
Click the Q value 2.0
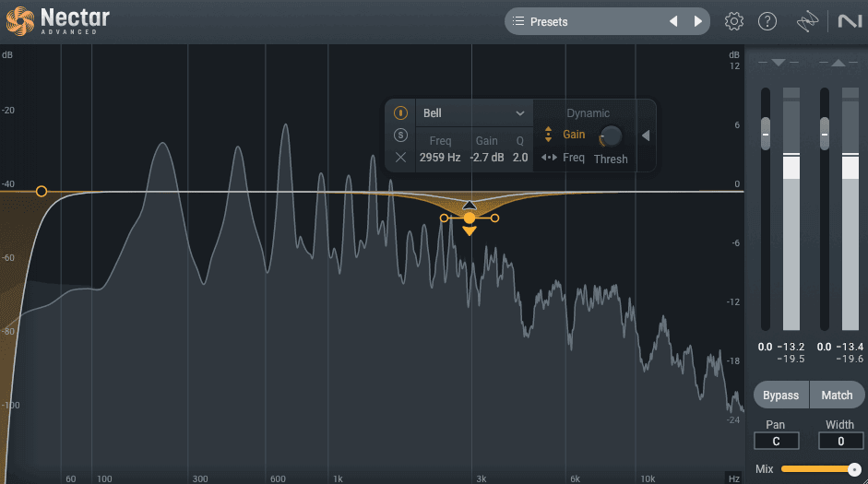pyautogui.click(x=520, y=158)
